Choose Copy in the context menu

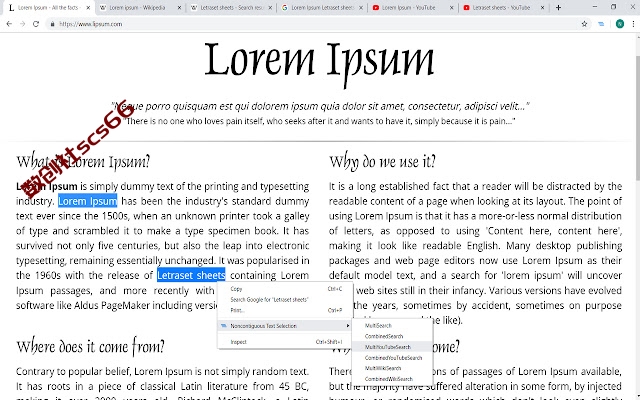point(285,289)
